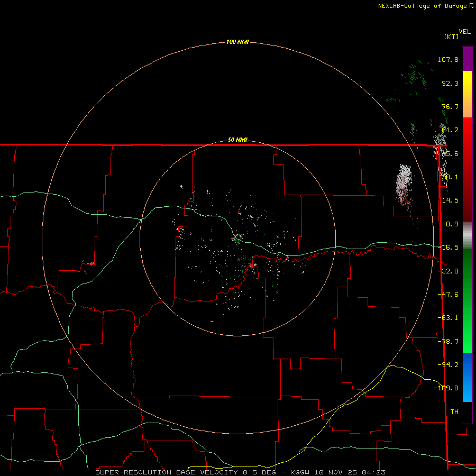Click the 107.8 value on velocity scale
The width and height of the screenshot is (476, 476).
point(448,59)
